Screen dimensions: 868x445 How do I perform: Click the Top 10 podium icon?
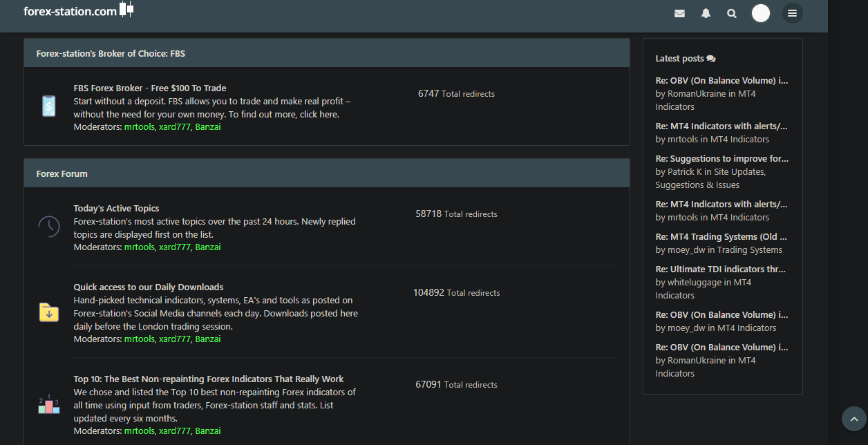48,404
